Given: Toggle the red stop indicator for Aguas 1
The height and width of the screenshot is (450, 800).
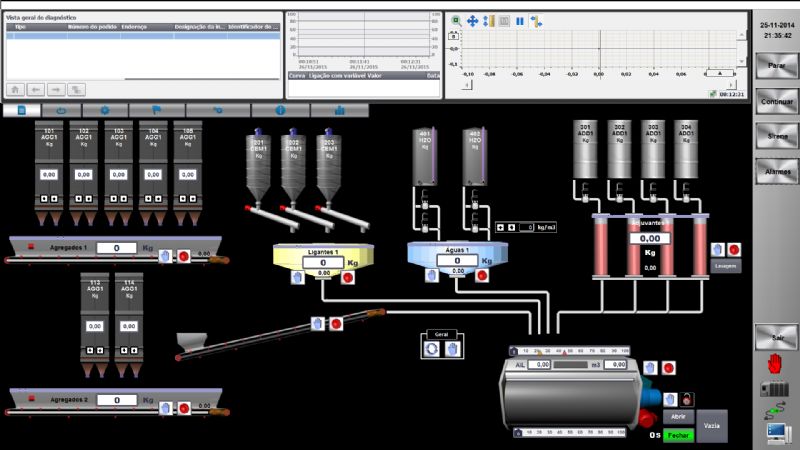Looking at the screenshot, I should pyautogui.click(x=483, y=277).
